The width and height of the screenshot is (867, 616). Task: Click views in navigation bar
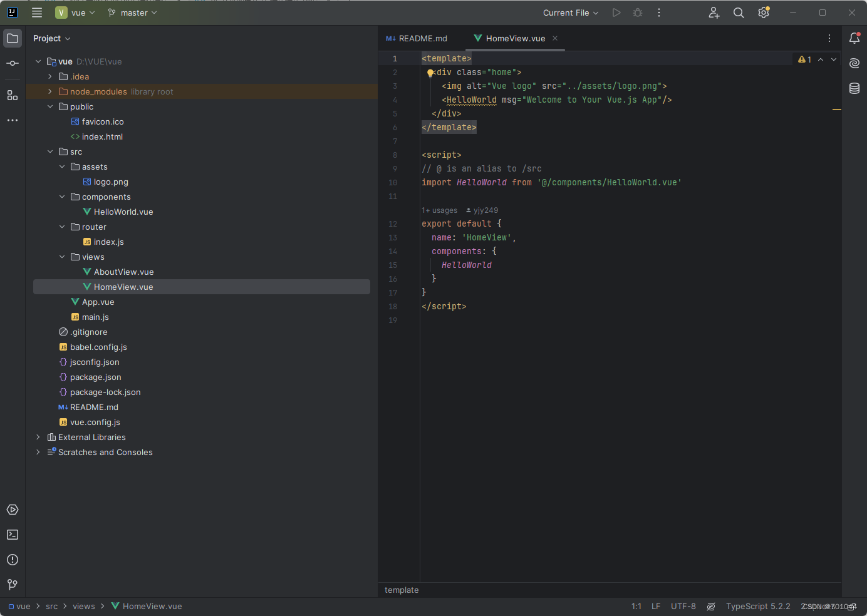click(84, 607)
